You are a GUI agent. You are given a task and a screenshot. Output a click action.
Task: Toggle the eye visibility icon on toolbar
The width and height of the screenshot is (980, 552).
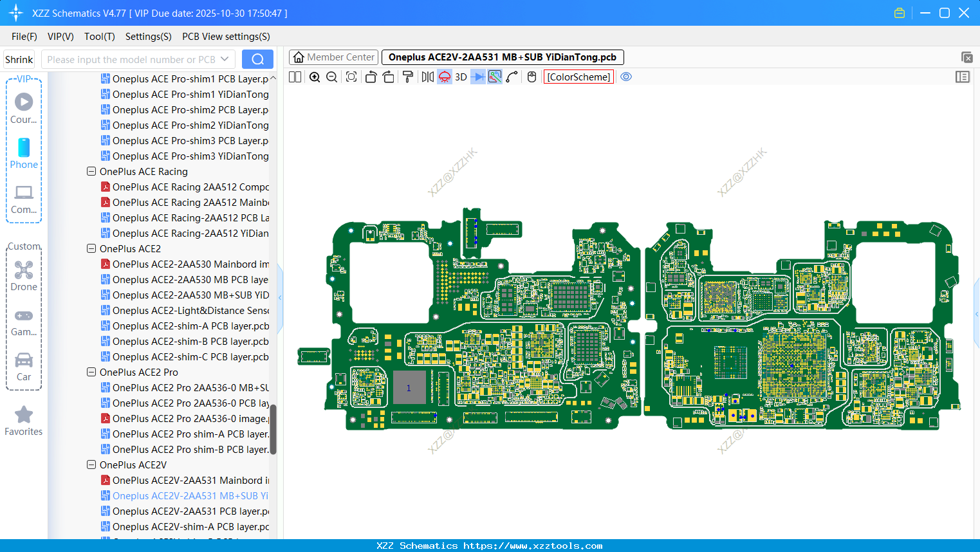[626, 77]
